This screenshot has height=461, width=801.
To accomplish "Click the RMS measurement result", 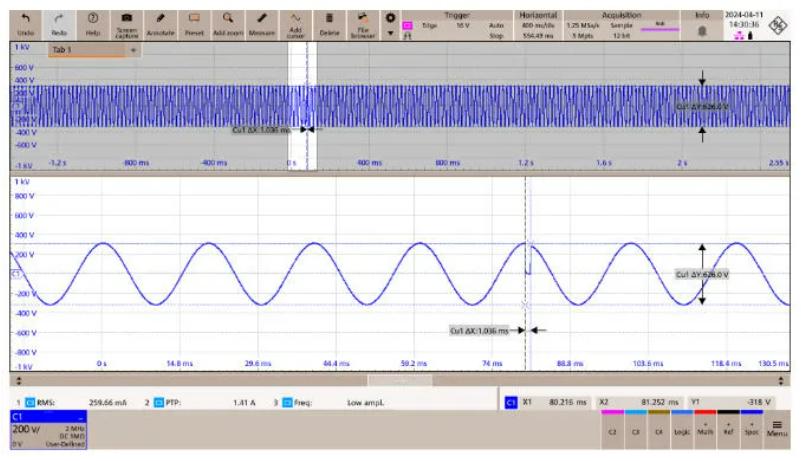I will click(x=72, y=403).
